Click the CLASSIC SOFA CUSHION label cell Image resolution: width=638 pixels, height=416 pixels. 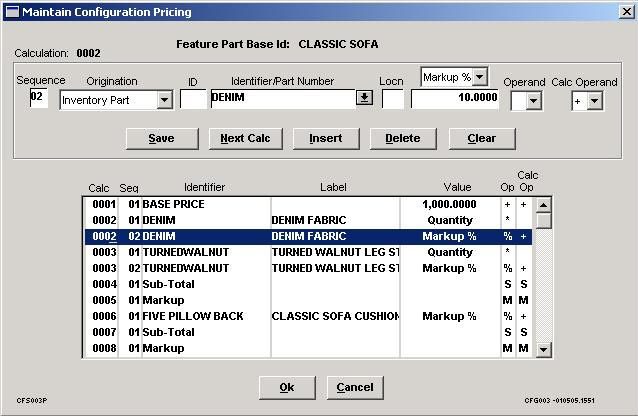coord(335,316)
